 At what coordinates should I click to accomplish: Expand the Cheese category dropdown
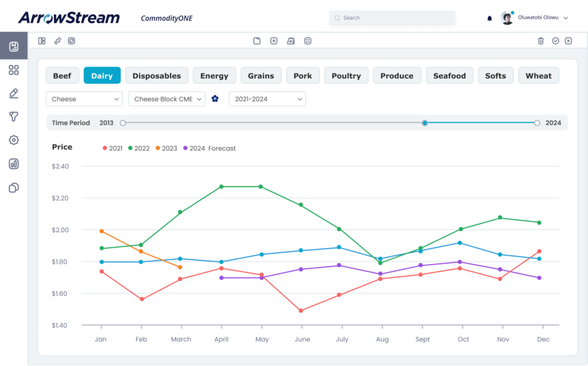click(x=84, y=99)
